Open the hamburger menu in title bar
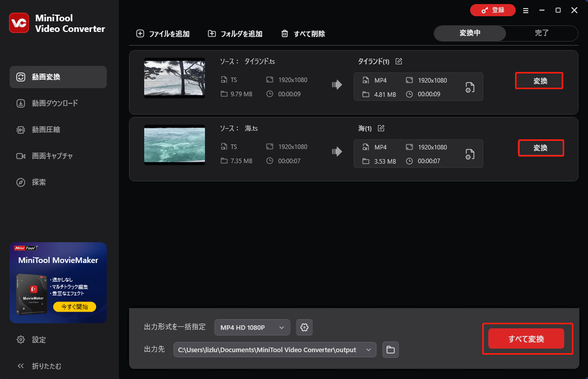 526,11
